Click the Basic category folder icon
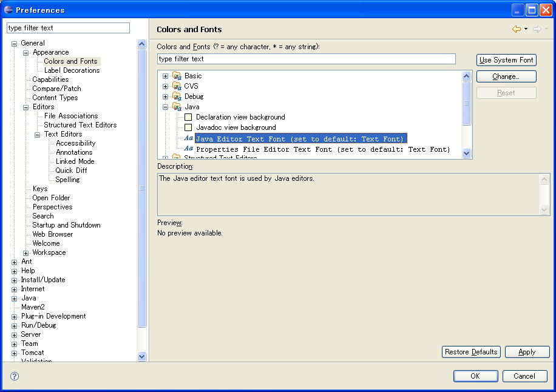Screen dimensions: 556x392 (177, 76)
